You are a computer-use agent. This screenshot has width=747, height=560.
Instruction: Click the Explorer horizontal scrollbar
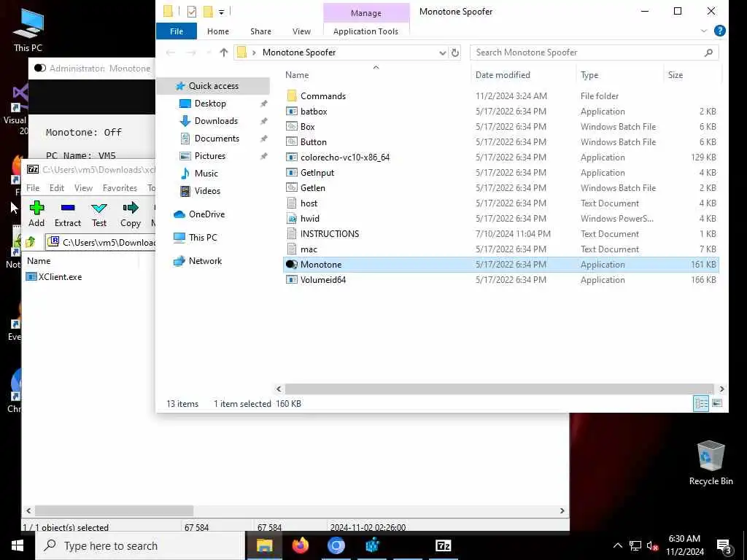[x=499, y=389]
